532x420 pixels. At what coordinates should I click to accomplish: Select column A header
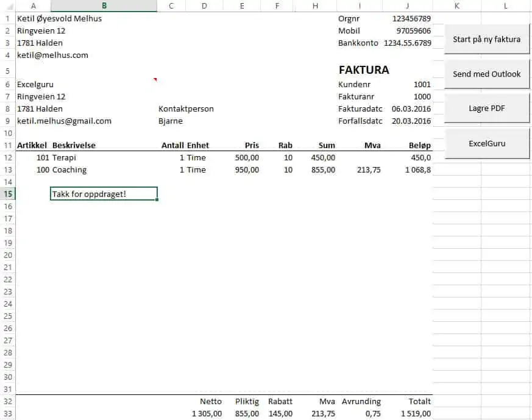pyautogui.click(x=34, y=5)
